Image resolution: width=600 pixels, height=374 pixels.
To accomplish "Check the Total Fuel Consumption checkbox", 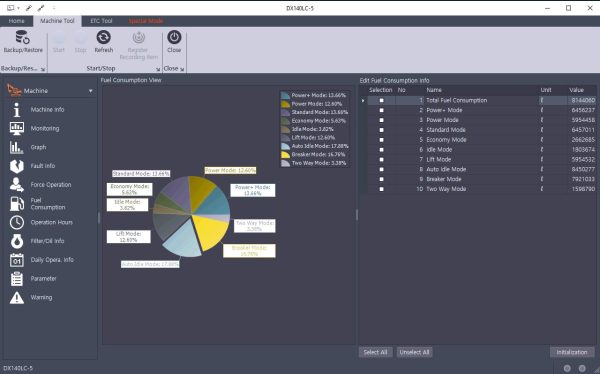I will 381,100.
